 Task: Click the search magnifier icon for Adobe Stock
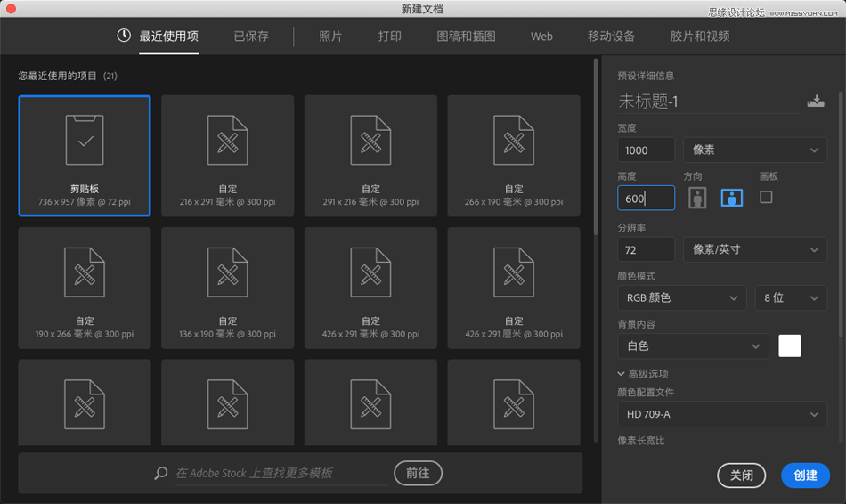(x=160, y=473)
